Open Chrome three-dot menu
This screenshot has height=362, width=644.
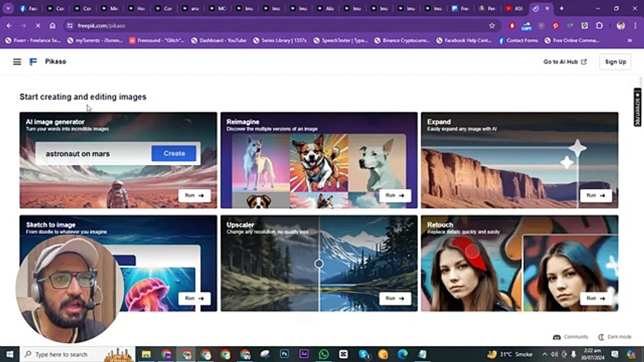tap(635, 26)
